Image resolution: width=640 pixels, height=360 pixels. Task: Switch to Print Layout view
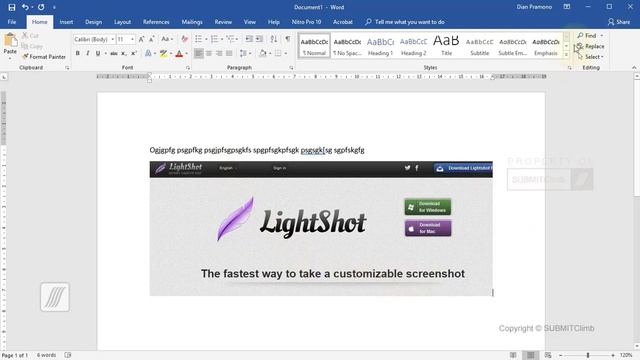(x=531, y=355)
